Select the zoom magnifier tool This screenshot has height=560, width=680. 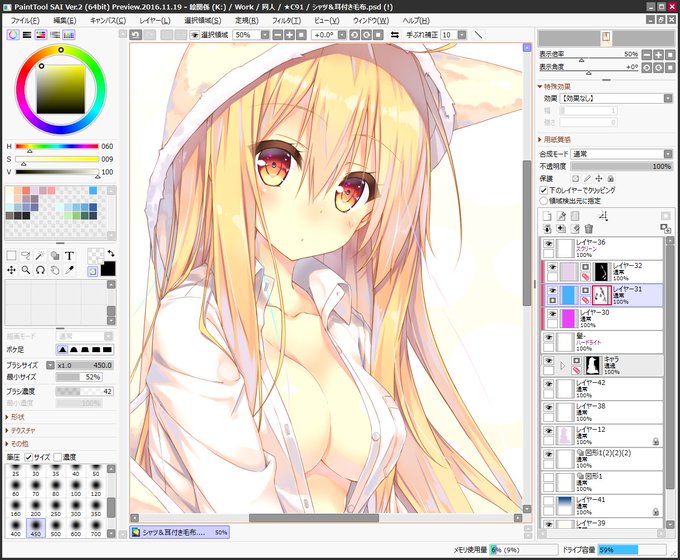[26, 270]
